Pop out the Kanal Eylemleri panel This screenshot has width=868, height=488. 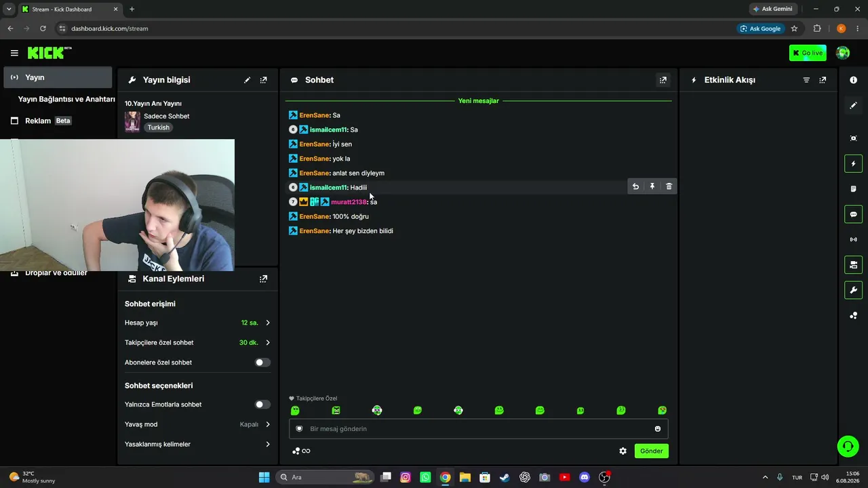click(264, 279)
